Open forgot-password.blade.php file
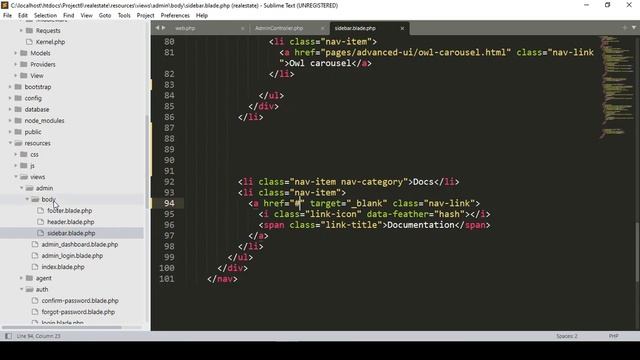The width and height of the screenshot is (640, 360). tap(78, 312)
